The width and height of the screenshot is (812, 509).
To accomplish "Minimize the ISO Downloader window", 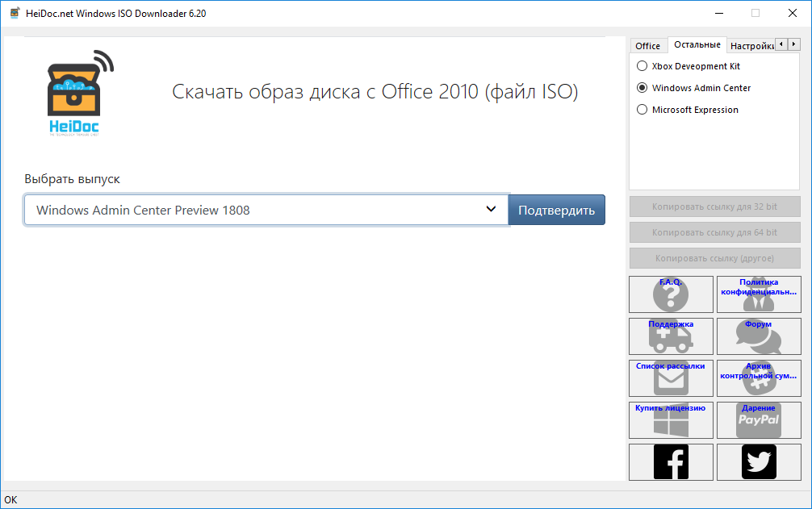I will coord(719,14).
